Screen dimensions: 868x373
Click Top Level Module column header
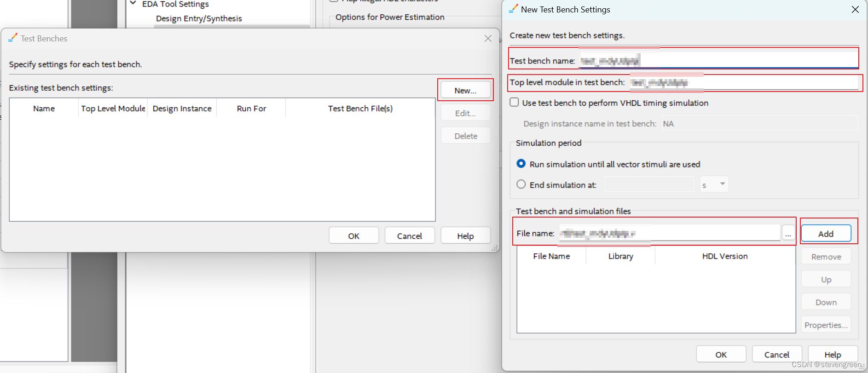point(113,109)
